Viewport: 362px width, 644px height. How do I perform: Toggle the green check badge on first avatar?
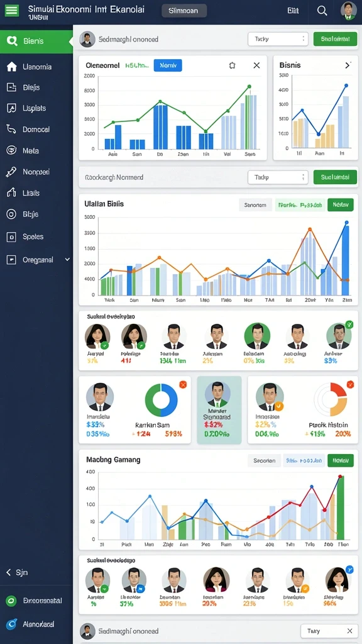click(x=105, y=345)
